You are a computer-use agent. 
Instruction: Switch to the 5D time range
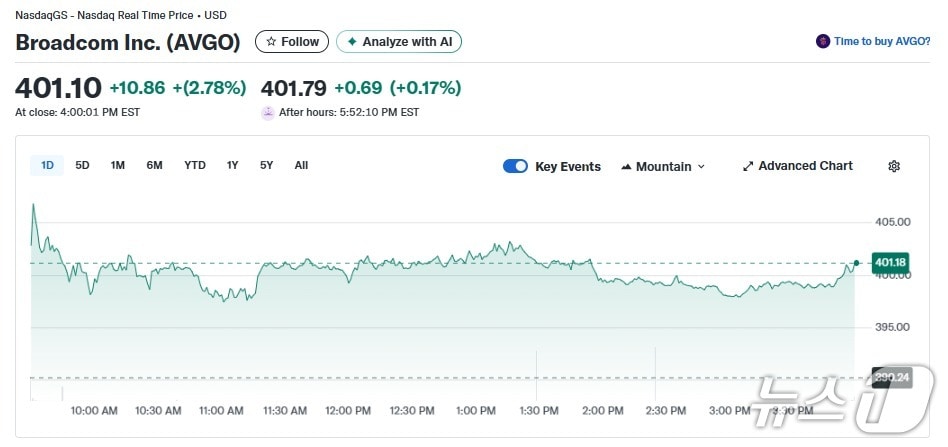coord(83,165)
